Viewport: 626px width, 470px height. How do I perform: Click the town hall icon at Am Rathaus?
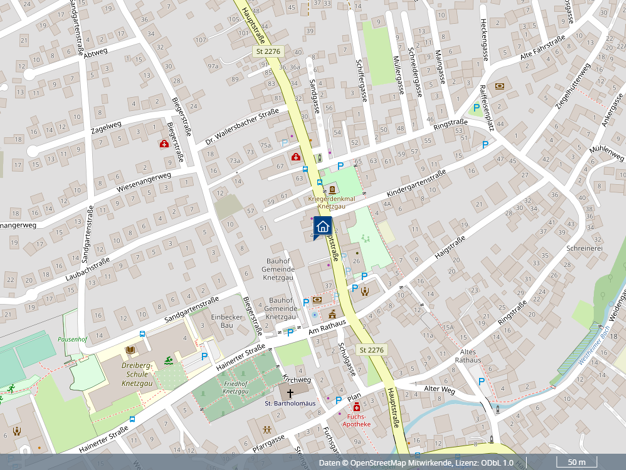331,313
